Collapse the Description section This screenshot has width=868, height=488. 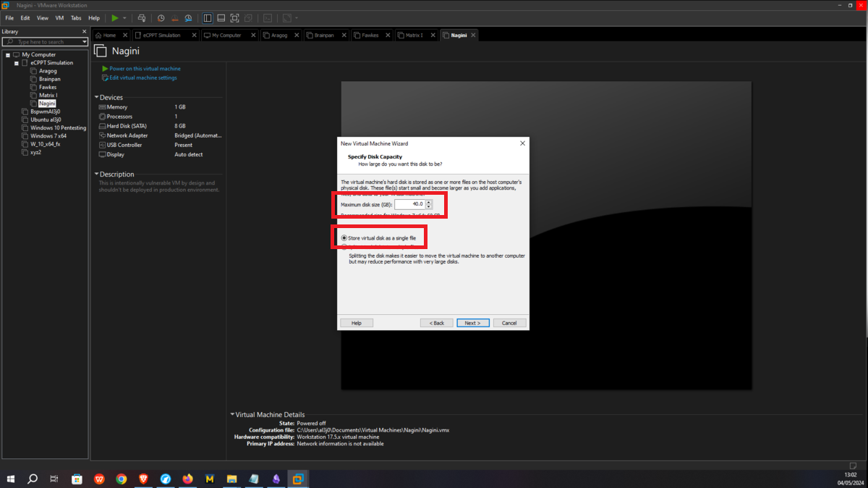coord(97,174)
